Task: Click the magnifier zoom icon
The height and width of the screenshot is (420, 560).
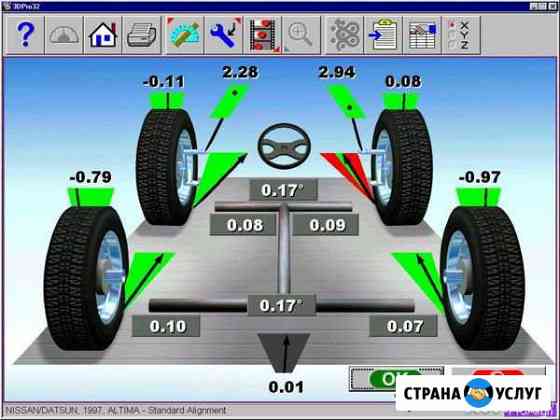Action: 301,35
